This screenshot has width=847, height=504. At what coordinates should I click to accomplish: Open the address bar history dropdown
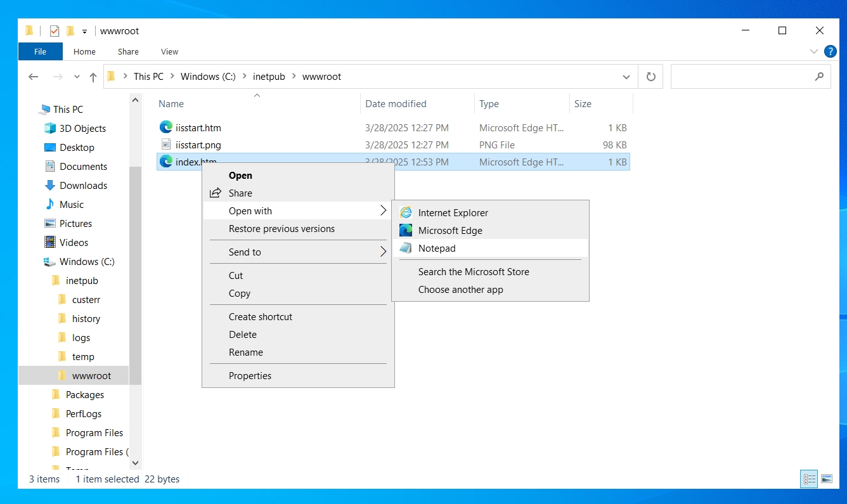[x=626, y=77]
